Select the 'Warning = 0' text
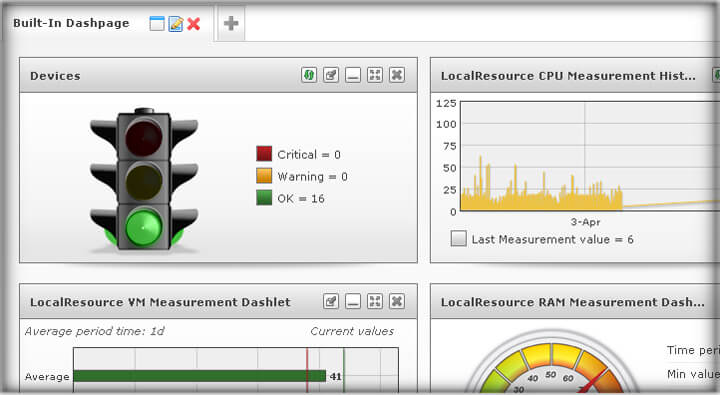The width and height of the screenshot is (720, 395). (313, 177)
